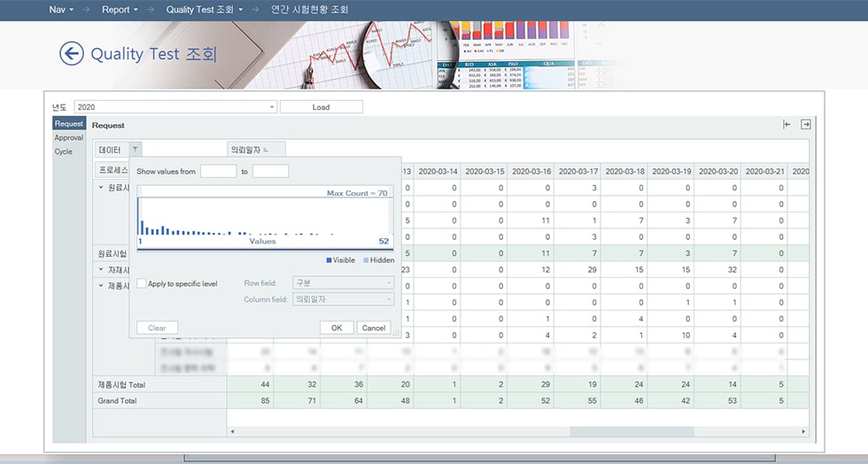Switch to the Approval tab
The height and width of the screenshot is (464, 868).
pos(68,138)
